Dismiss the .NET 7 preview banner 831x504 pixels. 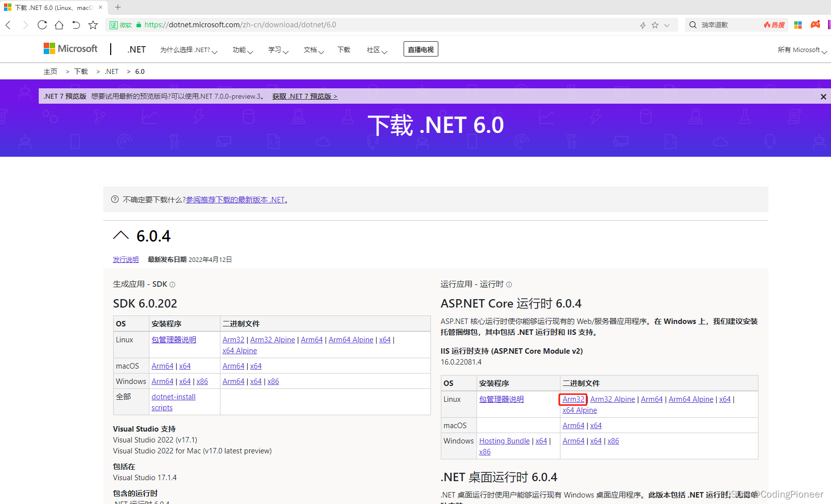[x=823, y=97]
